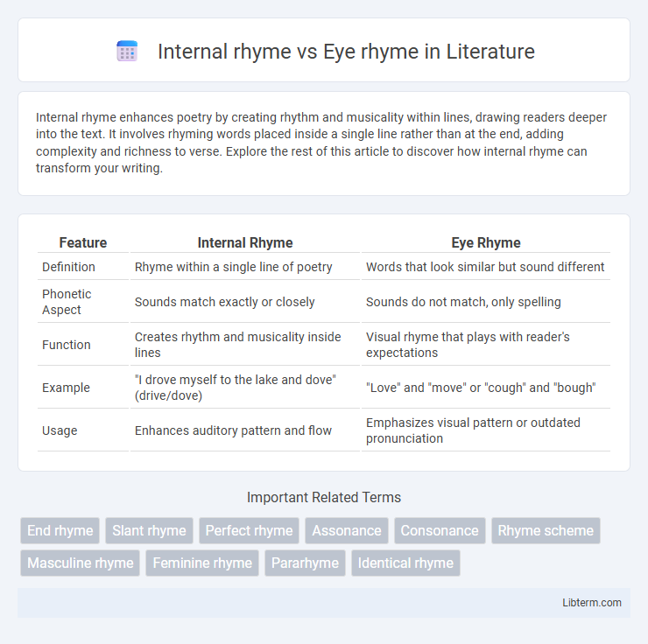Open the Assonance related term

(x=346, y=530)
